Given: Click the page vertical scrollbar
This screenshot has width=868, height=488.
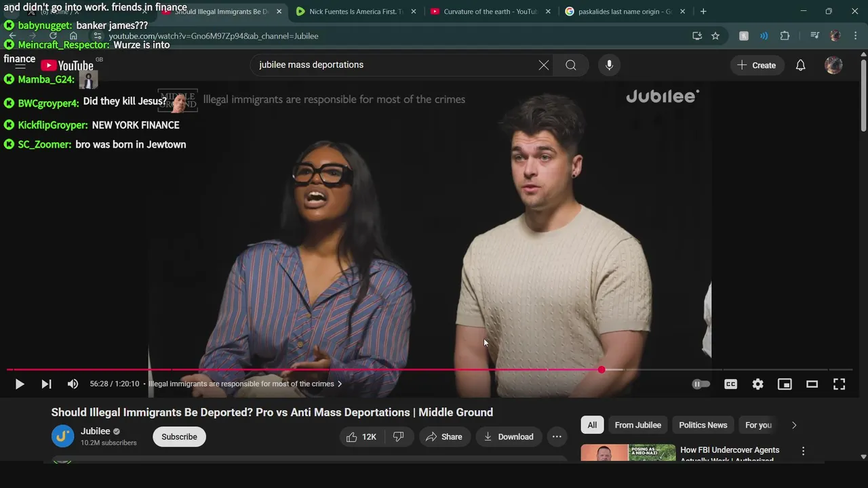Looking at the screenshot, I should [x=863, y=95].
